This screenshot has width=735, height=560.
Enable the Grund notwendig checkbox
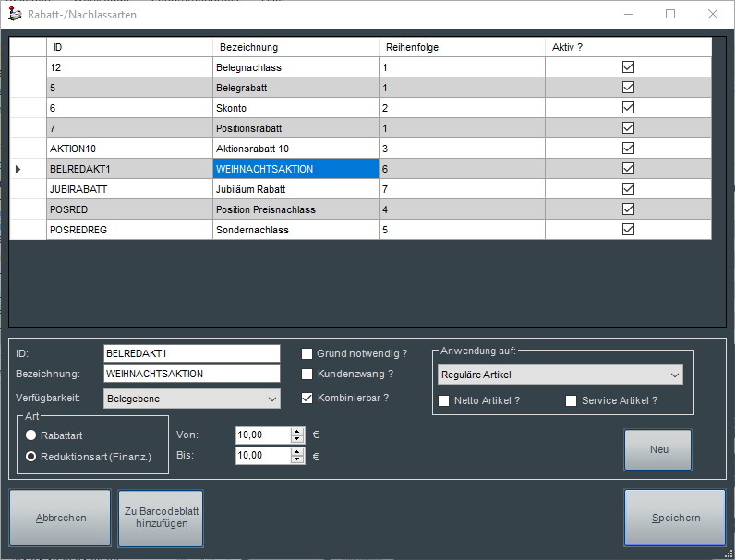[x=308, y=353]
